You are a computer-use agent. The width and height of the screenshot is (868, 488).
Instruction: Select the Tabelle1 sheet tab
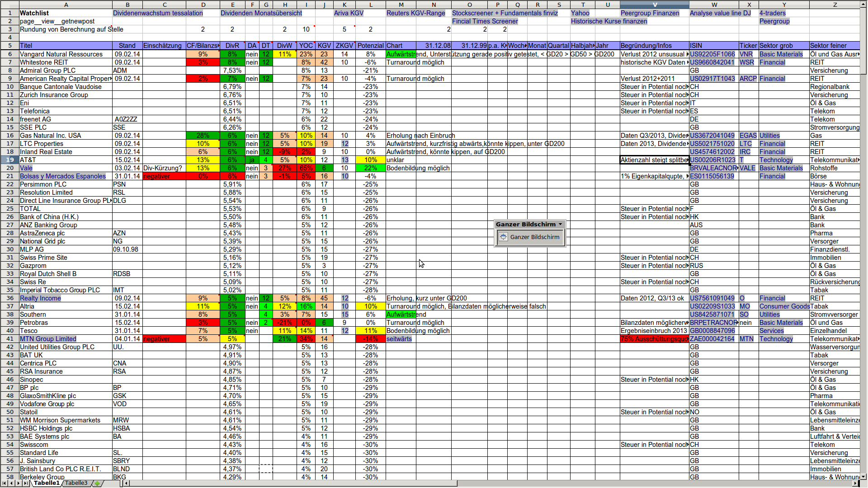coord(47,483)
